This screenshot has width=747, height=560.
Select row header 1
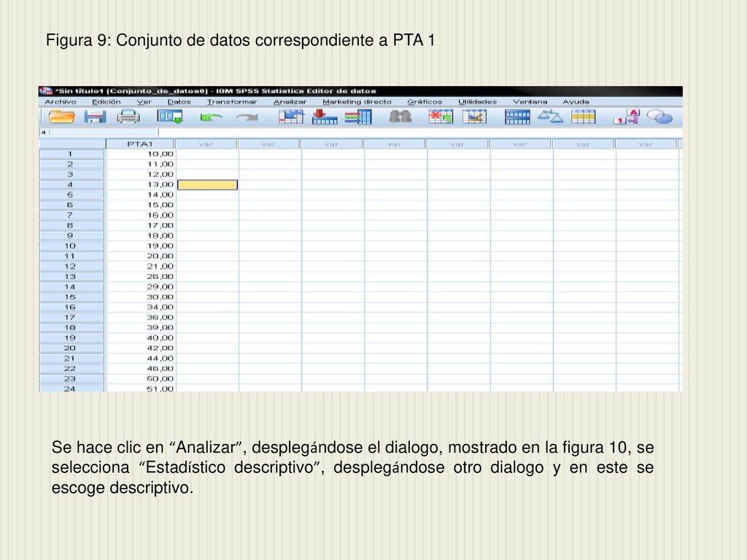(71, 154)
